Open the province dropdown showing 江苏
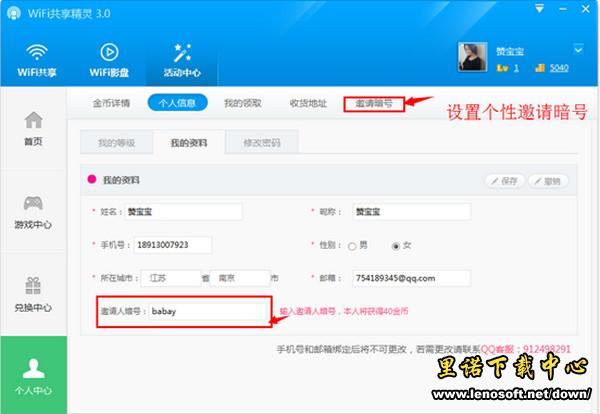Screen dimensions: 600x414 171,278
